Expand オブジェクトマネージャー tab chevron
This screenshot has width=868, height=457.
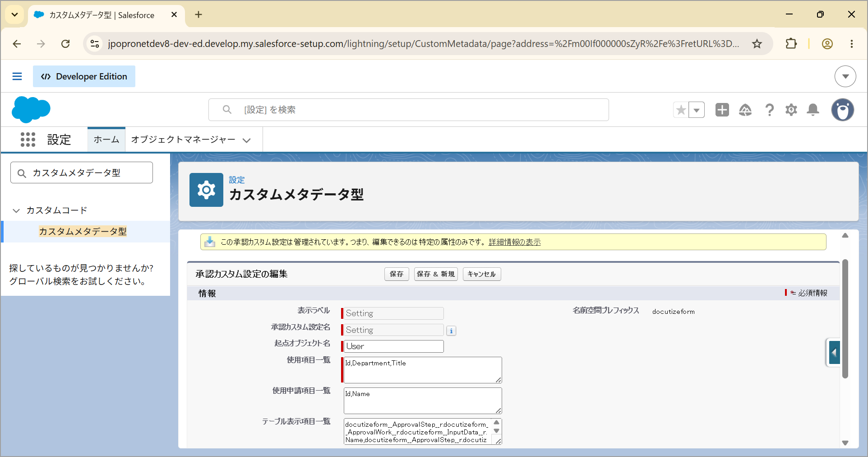click(x=246, y=140)
